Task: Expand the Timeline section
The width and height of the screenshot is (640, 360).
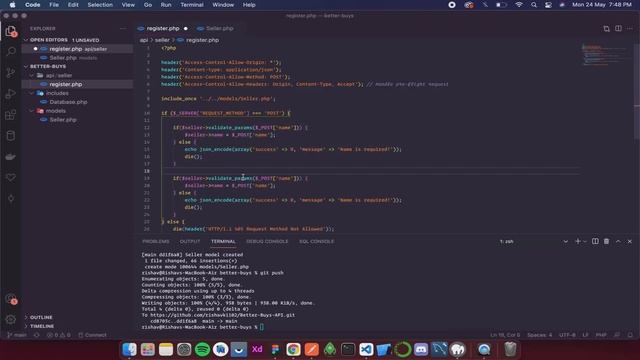Action: pyautogui.click(x=42, y=326)
